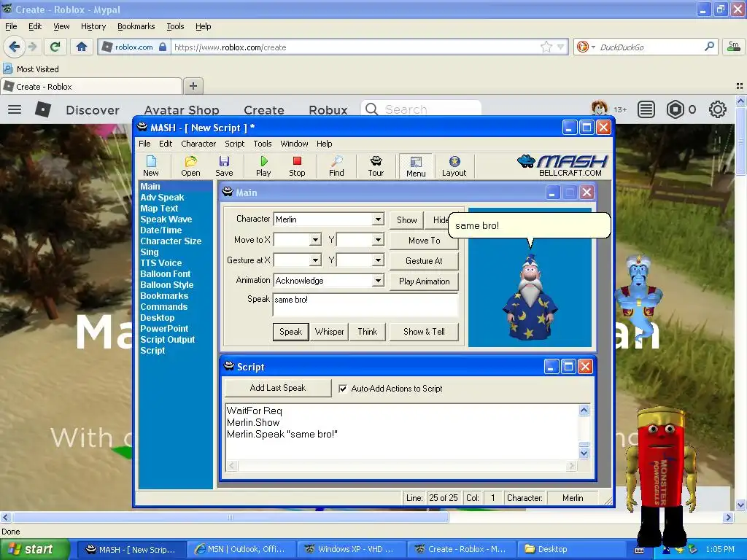Open the Gesture at Y dropdown

click(x=378, y=260)
